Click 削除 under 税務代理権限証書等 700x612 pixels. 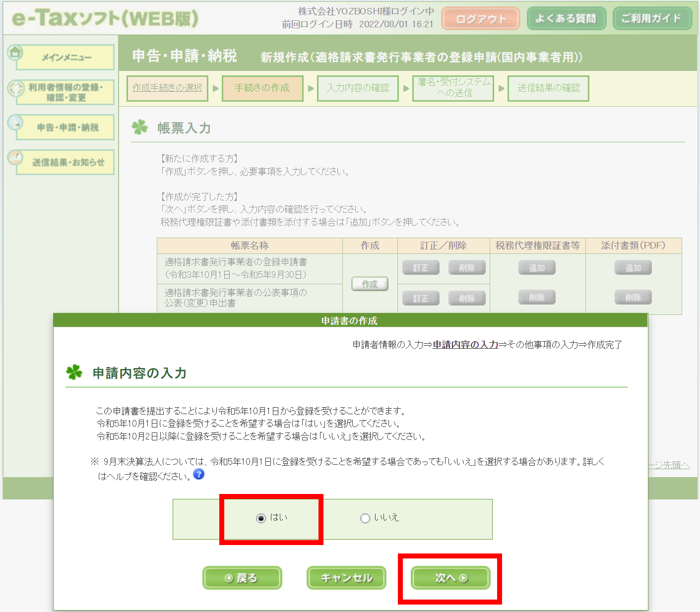pyautogui.click(x=537, y=298)
